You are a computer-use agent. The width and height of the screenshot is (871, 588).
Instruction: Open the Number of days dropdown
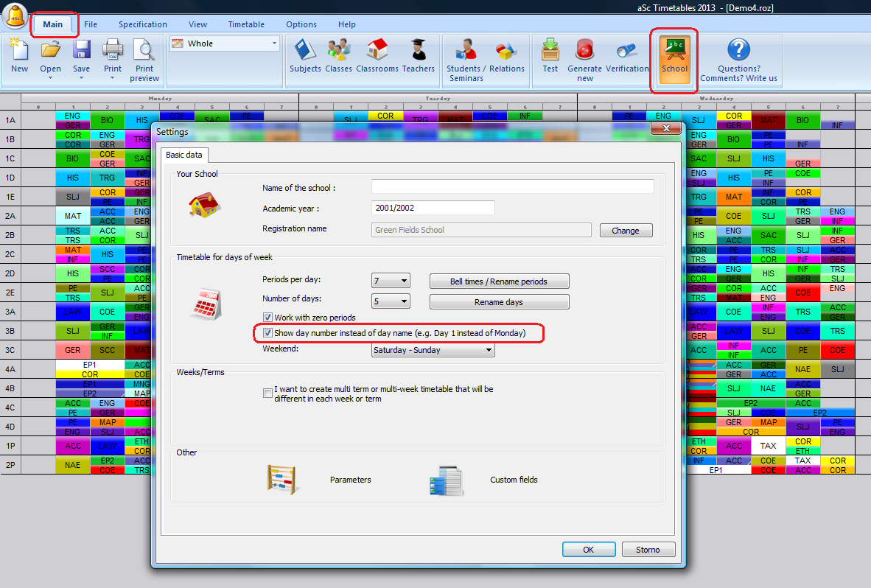[391, 301]
